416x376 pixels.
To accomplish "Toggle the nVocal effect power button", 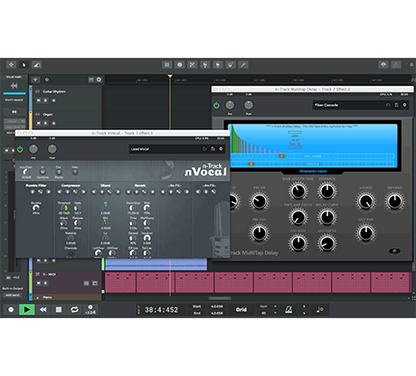I will [x=20, y=149].
